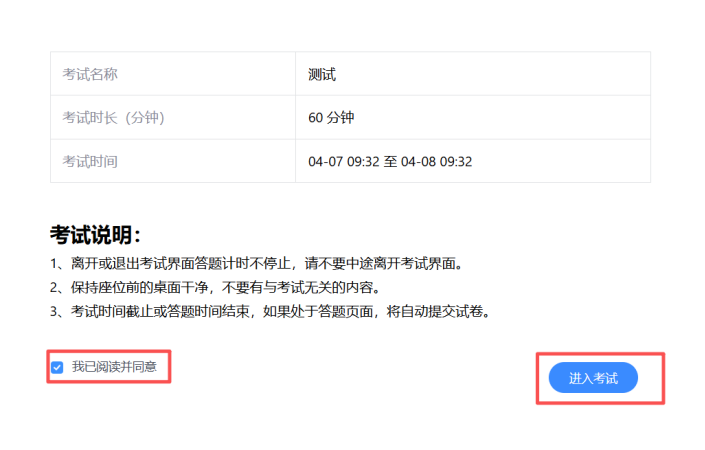Screen dimensions: 705x450
Task: Click the 我已阅读并同意 label text
Action: click(x=114, y=367)
